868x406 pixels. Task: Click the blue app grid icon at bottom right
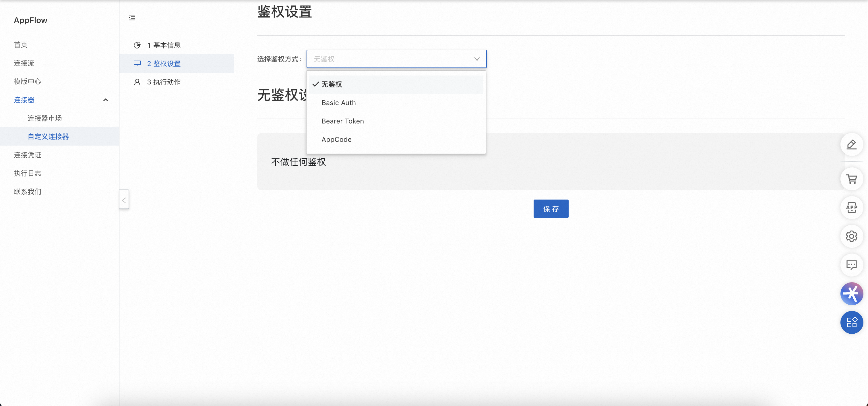click(851, 322)
